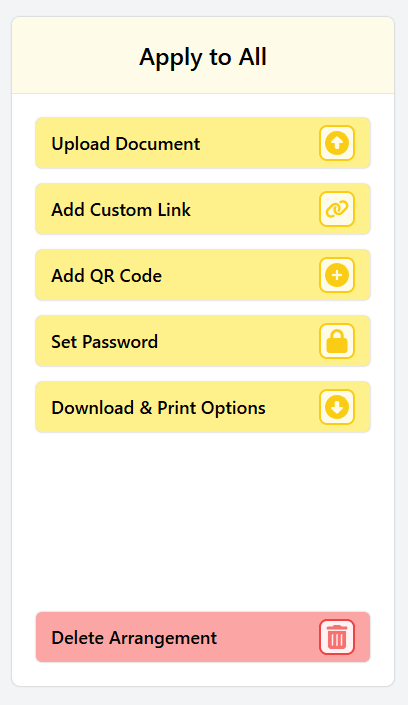Viewport: 408px width, 705px height.
Task: Click the 'Add QR Code' text label
Action: coord(107,276)
